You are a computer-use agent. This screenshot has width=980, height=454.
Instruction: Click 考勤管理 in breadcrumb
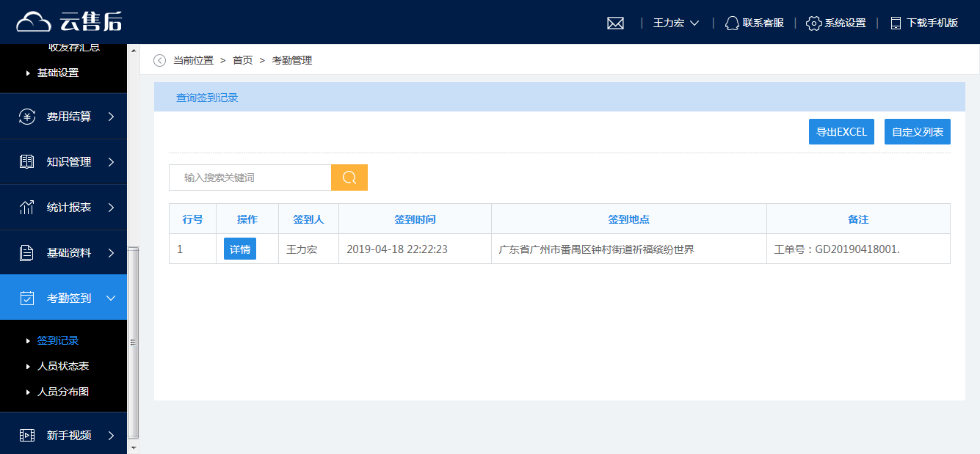(292, 60)
